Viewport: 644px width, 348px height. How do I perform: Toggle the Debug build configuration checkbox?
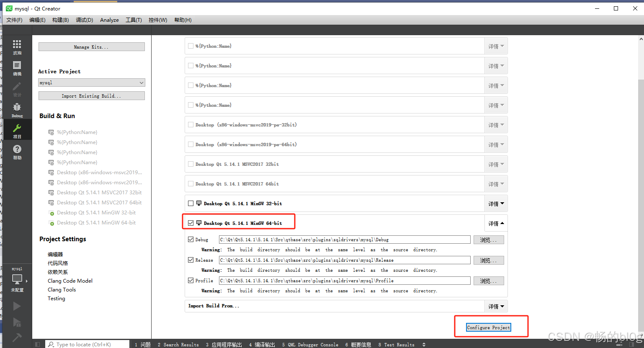point(191,240)
